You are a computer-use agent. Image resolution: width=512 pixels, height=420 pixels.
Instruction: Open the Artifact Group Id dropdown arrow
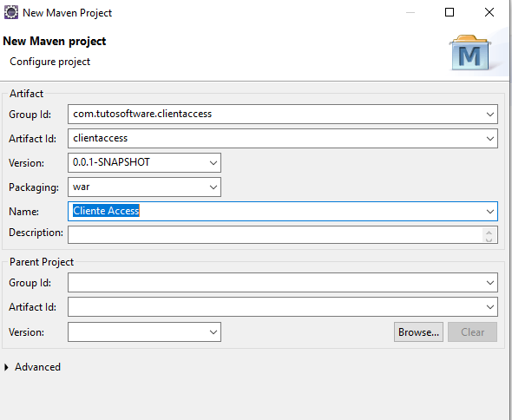coord(489,115)
